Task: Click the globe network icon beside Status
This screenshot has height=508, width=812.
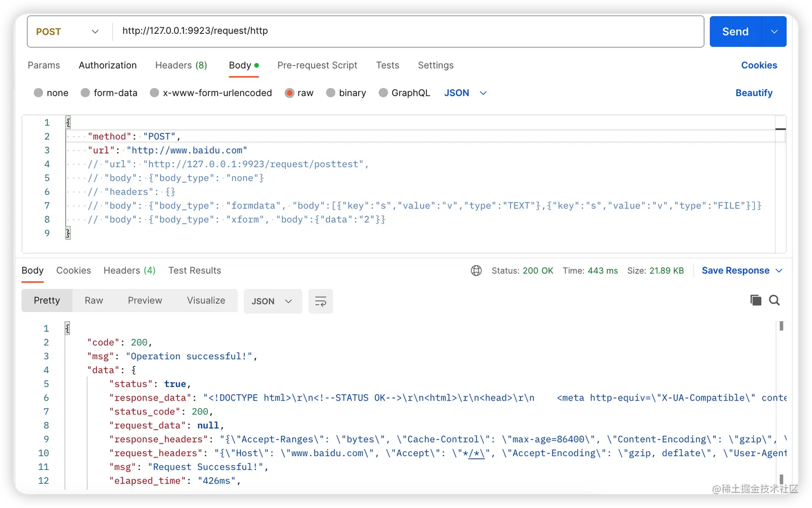Action: click(x=476, y=271)
